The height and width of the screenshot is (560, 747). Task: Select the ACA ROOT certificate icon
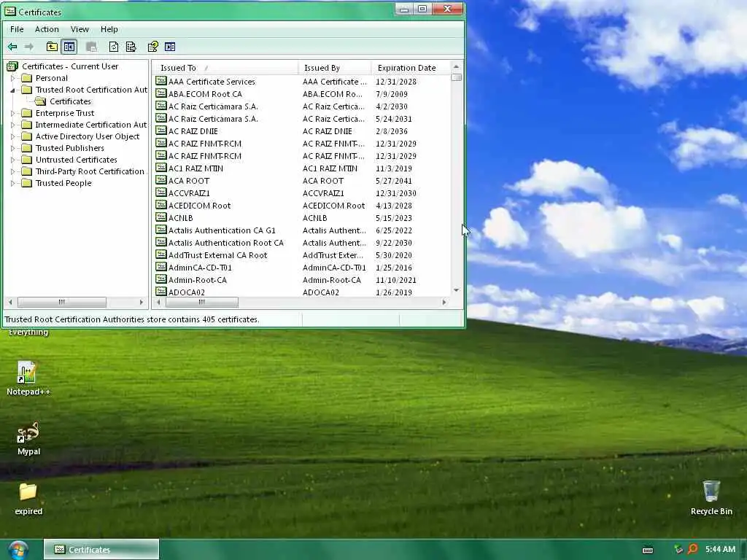tap(161, 181)
